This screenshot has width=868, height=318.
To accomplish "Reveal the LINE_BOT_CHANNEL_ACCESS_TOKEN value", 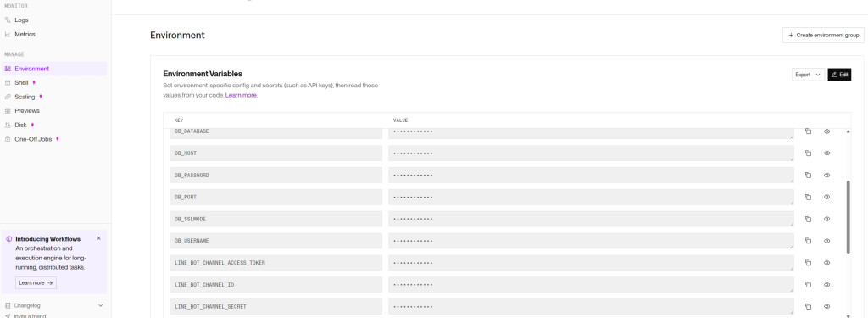I will 826,263.
